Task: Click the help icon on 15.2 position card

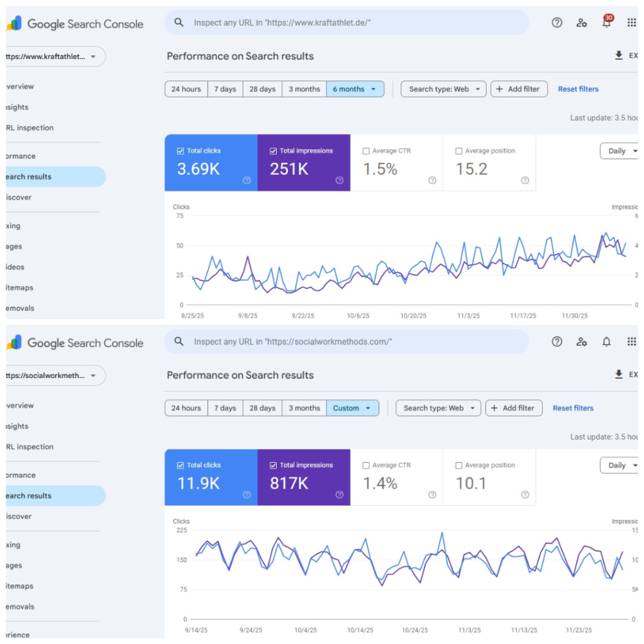Action: pyautogui.click(x=525, y=180)
